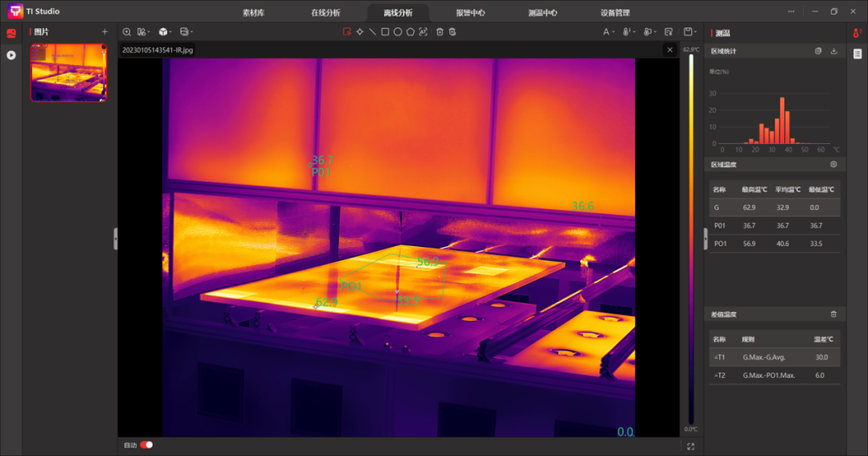Close the 20230105143541-IR.jpg image
The height and width of the screenshot is (456, 868).
click(x=669, y=50)
